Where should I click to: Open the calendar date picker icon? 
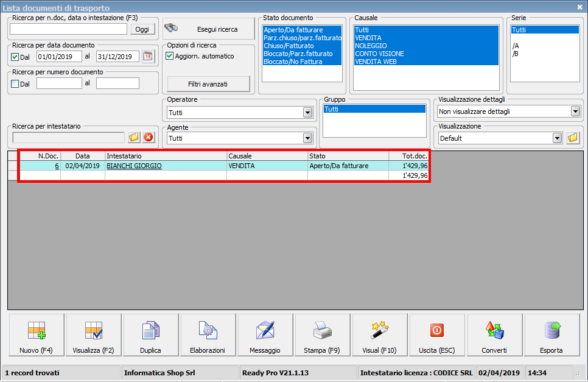point(149,57)
